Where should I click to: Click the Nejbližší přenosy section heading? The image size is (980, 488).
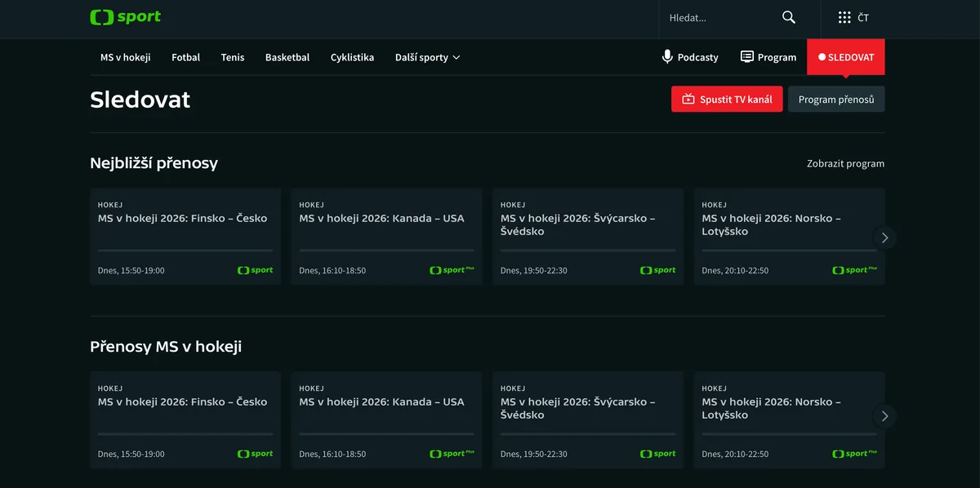[x=154, y=163]
